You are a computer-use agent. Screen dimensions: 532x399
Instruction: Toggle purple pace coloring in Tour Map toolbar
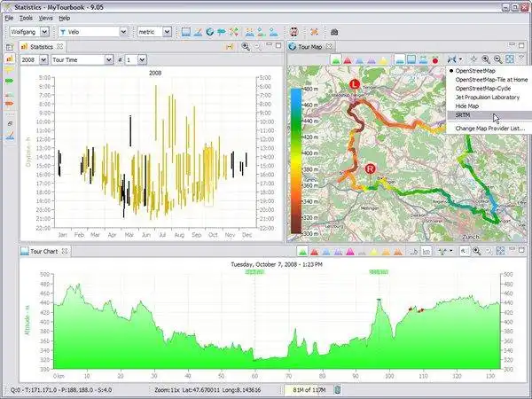(x=372, y=60)
